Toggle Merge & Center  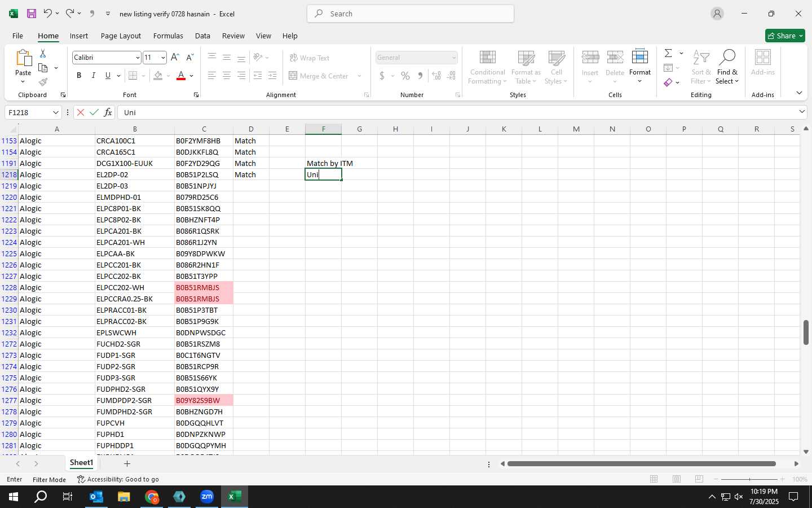pyautogui.click(x=319, y=76)
